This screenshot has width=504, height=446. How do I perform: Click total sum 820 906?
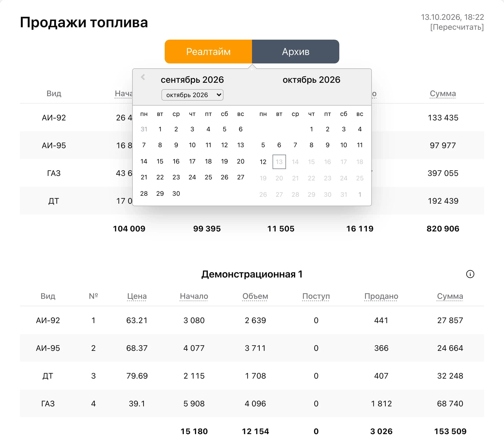click(x=443, y=229)
